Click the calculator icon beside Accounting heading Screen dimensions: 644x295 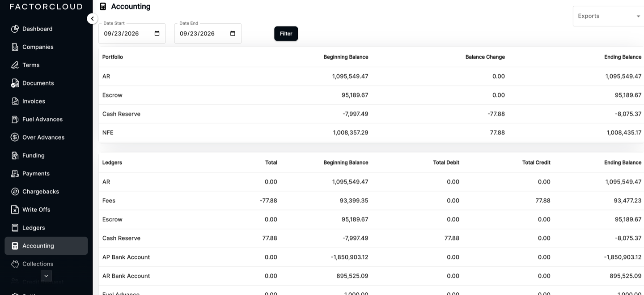(x=103, y=6)
